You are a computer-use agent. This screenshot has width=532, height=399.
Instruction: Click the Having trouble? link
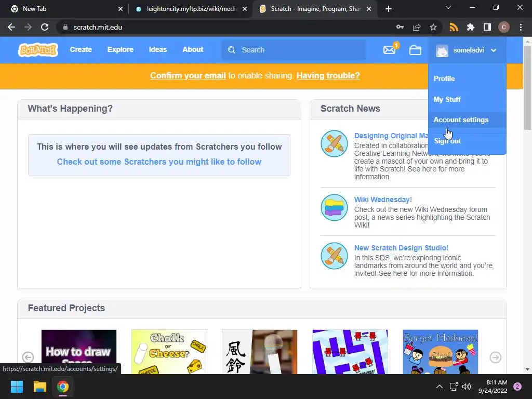(x=328, y=76)
